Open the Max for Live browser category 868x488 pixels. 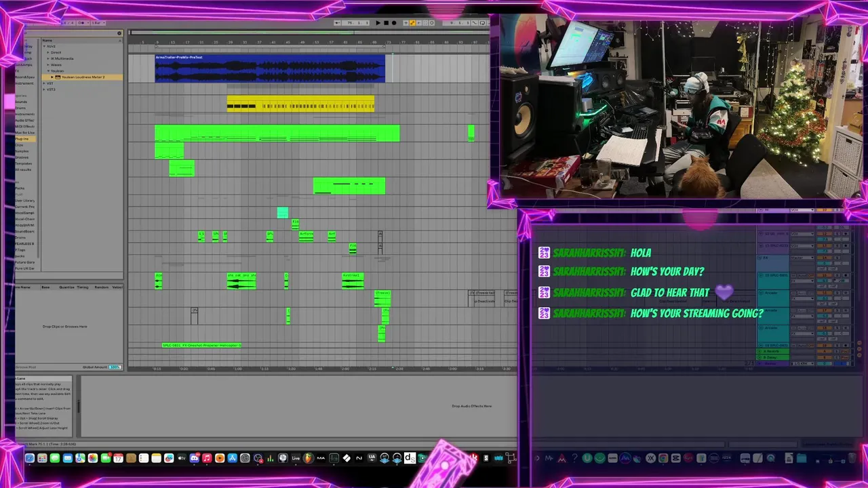pos(24,133)
